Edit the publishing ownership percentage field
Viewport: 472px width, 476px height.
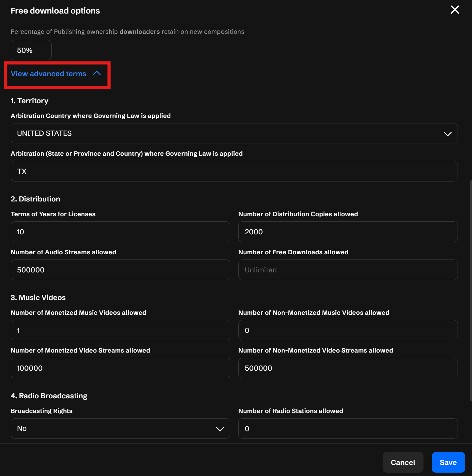(31, 50)
